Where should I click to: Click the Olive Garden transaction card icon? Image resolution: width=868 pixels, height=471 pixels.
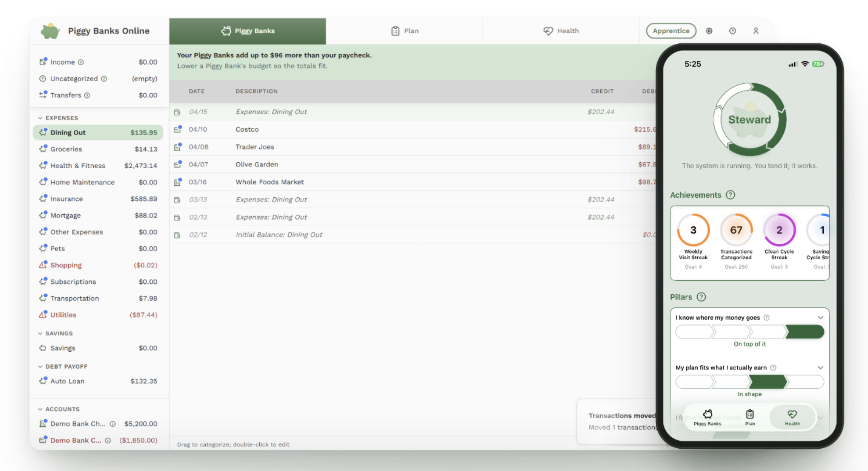[x=178, y=164]
